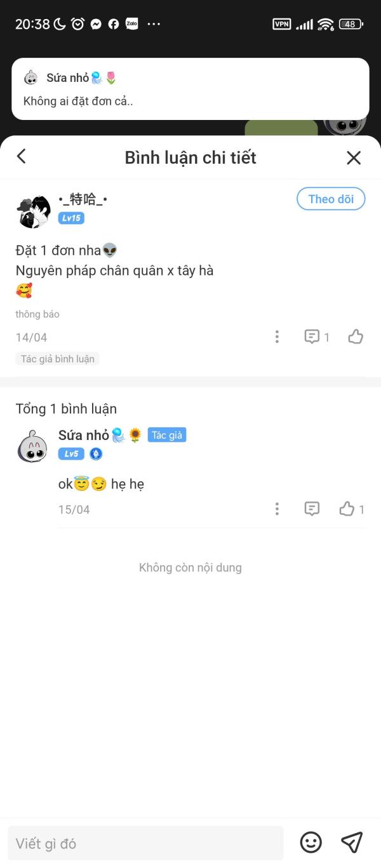Toggle the like on Sứa nhỏ's reply
Image resolution: width=381 pixels, height=868 pixels.
[x=352, y=509]
